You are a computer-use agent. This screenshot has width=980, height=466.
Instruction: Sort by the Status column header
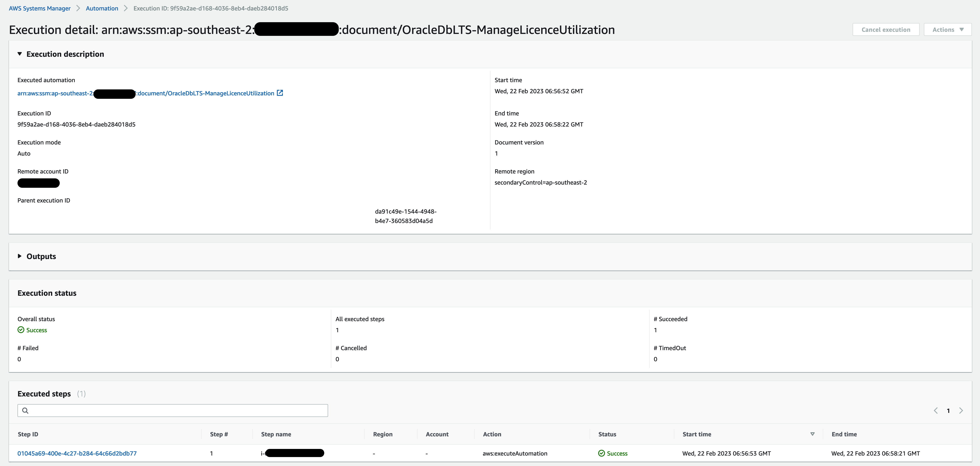tap(607, 434)
